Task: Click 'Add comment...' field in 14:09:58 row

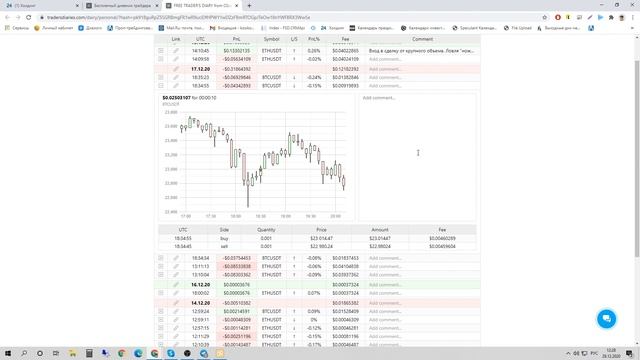Action: coord(422,59)
